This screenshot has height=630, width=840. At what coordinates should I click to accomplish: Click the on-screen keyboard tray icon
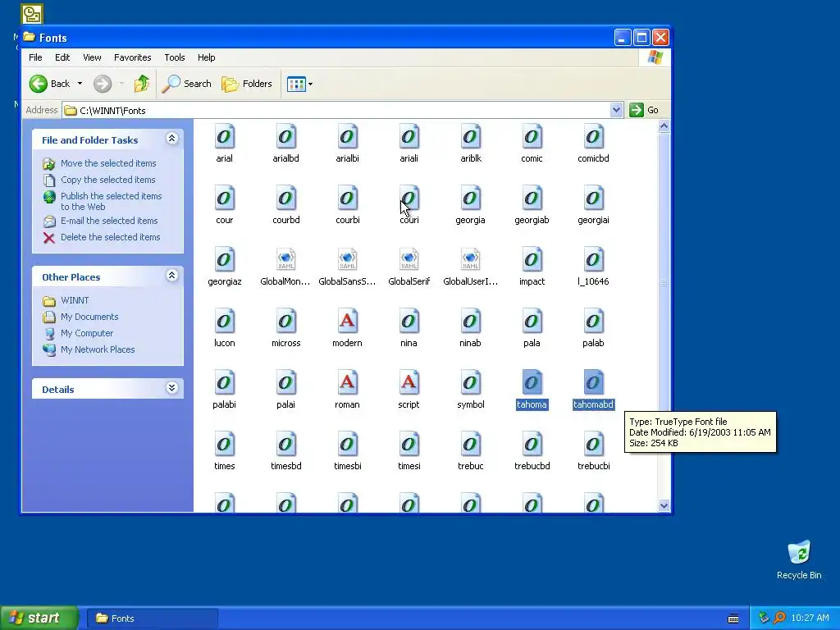point(733,619)
